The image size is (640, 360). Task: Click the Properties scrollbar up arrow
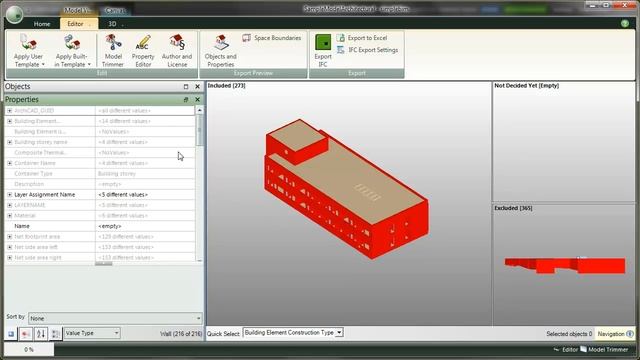coord(200,110)
